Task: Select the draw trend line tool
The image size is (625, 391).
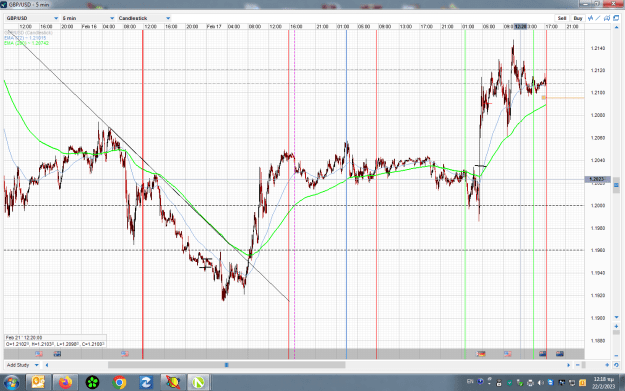Action: (x=598, y=18)
